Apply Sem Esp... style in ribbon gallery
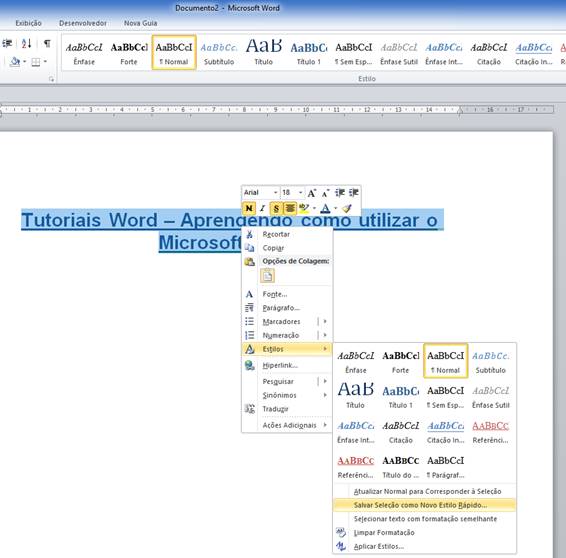The width and height of the screenshot is (566, 558). (354, 53)
